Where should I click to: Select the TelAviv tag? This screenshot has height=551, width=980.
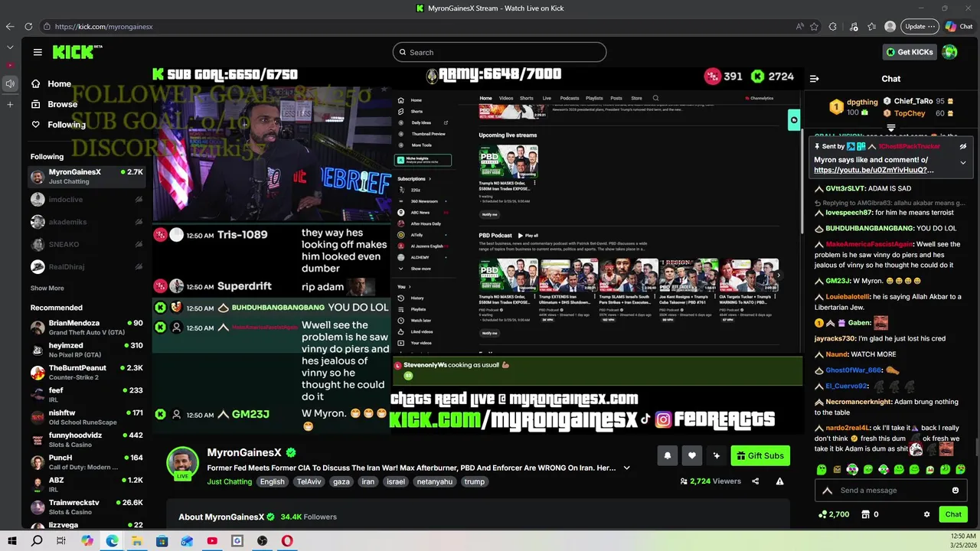tap(309, 481)
